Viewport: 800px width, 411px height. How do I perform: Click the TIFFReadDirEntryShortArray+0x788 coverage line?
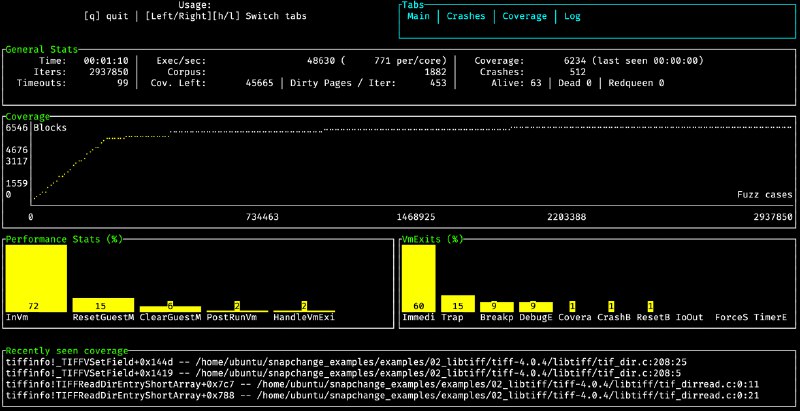click(381, 396)
